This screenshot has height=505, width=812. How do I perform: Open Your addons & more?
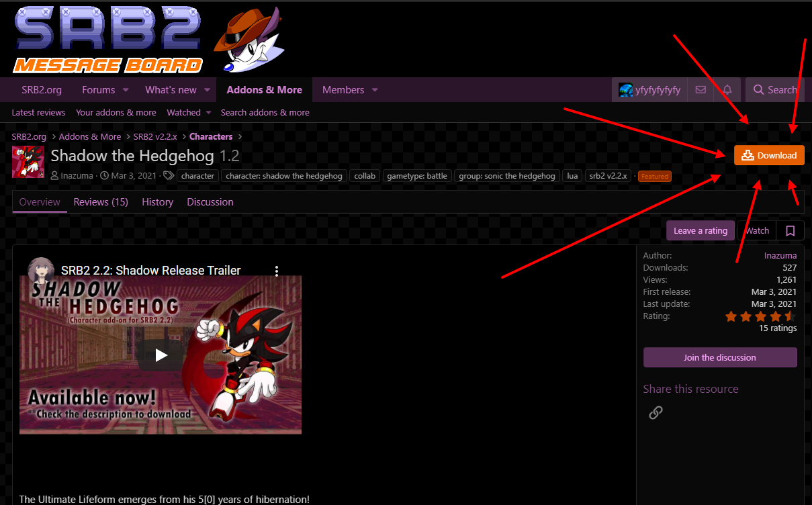pos(116,113)
